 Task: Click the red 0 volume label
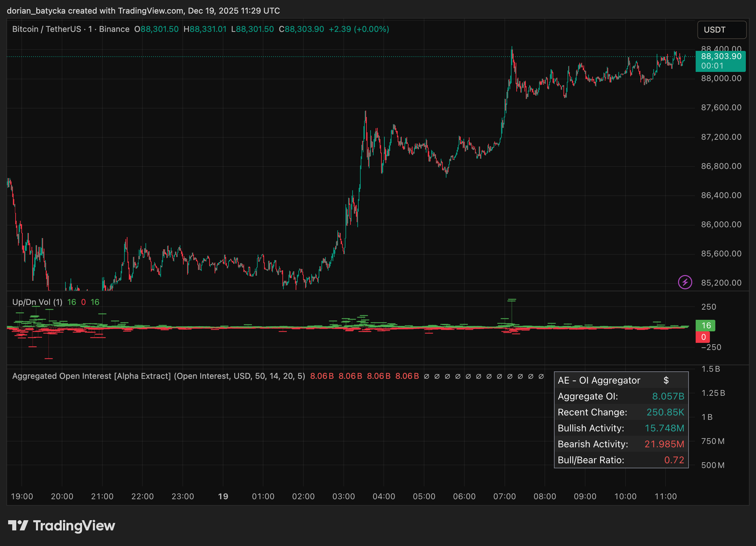tap(703, 337)
